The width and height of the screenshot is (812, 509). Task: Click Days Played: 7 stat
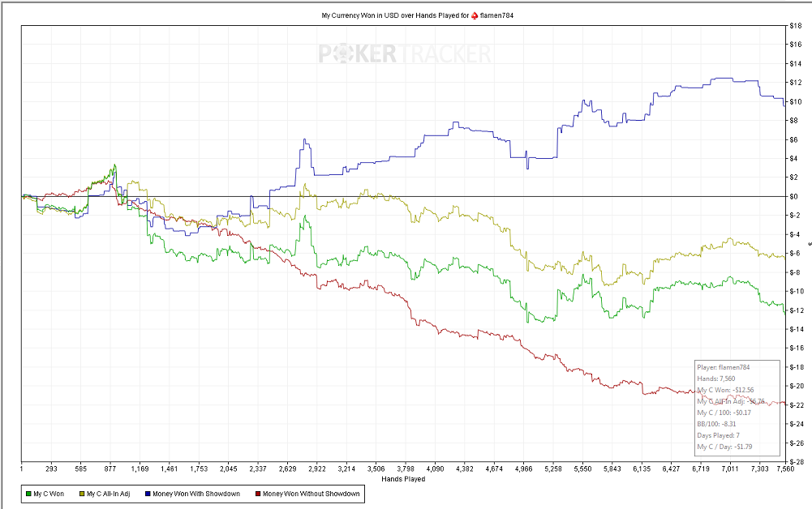pyautogui.click(x=718, y=435)
